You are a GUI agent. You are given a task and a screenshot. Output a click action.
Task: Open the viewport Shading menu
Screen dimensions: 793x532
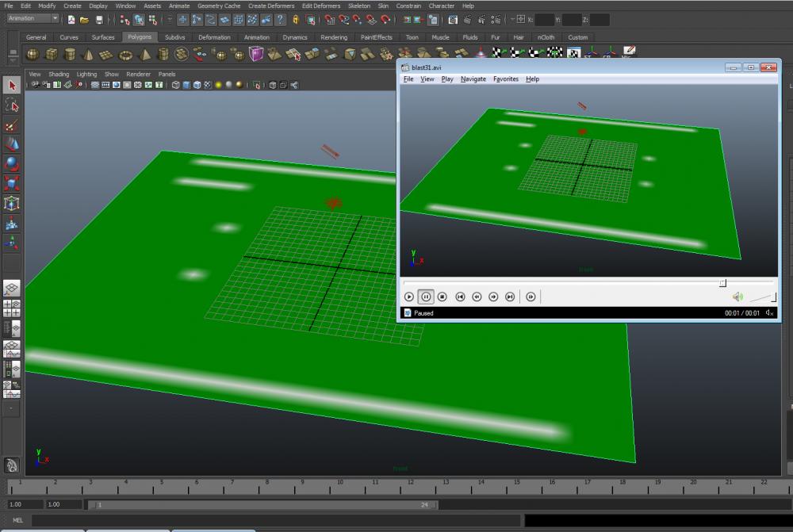coord(59,75)
